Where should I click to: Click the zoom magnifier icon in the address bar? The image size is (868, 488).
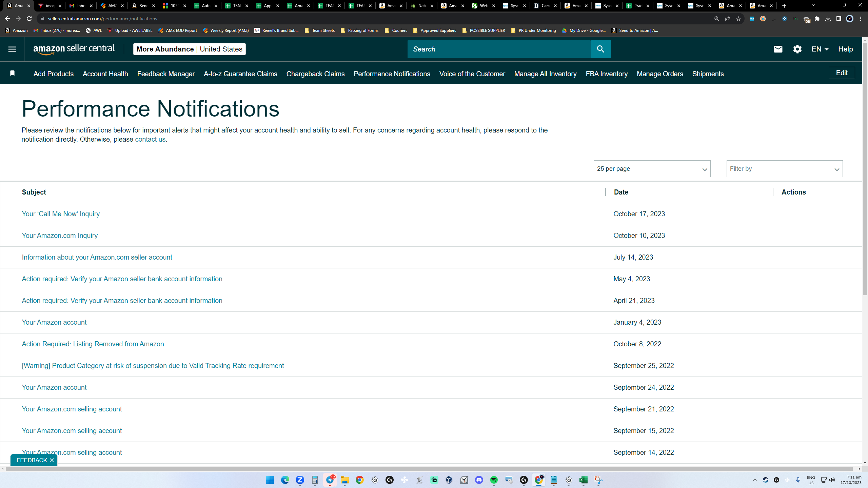tap(717, 19)
